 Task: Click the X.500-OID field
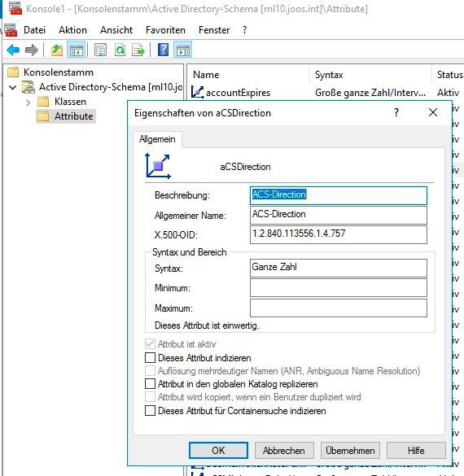point(339,234)
